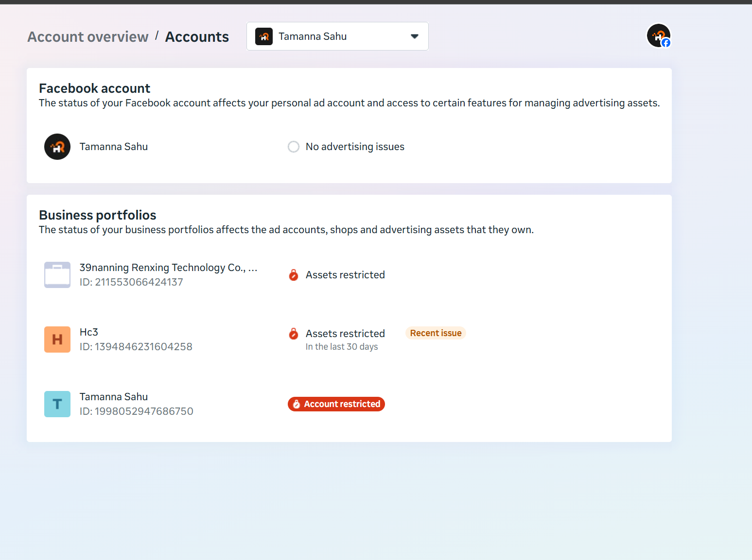Click Assets restricted status for 39nanning portfolio
The width and height of the screenshot is (752, 560).
point(345,275)
